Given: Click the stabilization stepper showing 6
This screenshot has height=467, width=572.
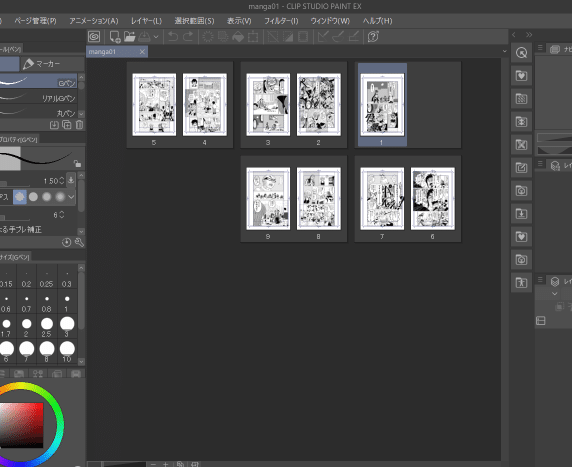Looking at the screenshot, I should click(x=61, y=215).
